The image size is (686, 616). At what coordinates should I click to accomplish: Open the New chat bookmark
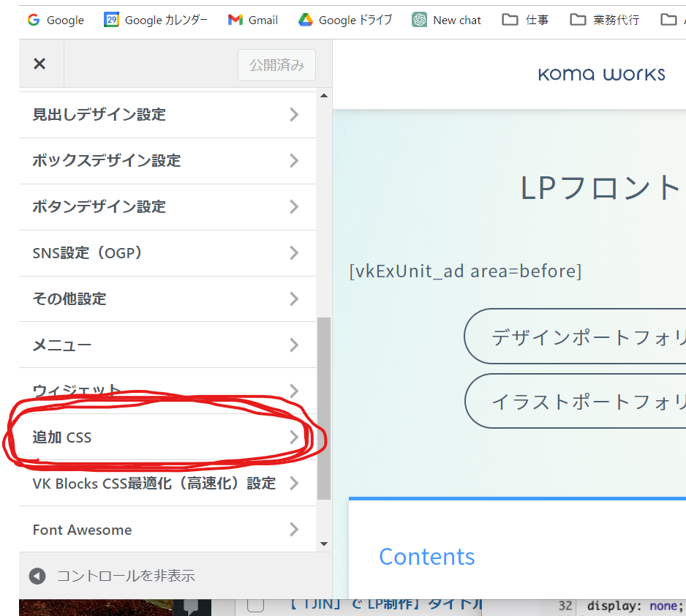(447, 20)
